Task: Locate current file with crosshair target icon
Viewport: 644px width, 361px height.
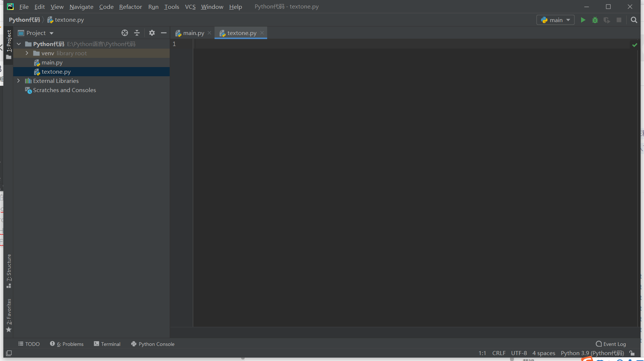Action: tap(125, 33)
